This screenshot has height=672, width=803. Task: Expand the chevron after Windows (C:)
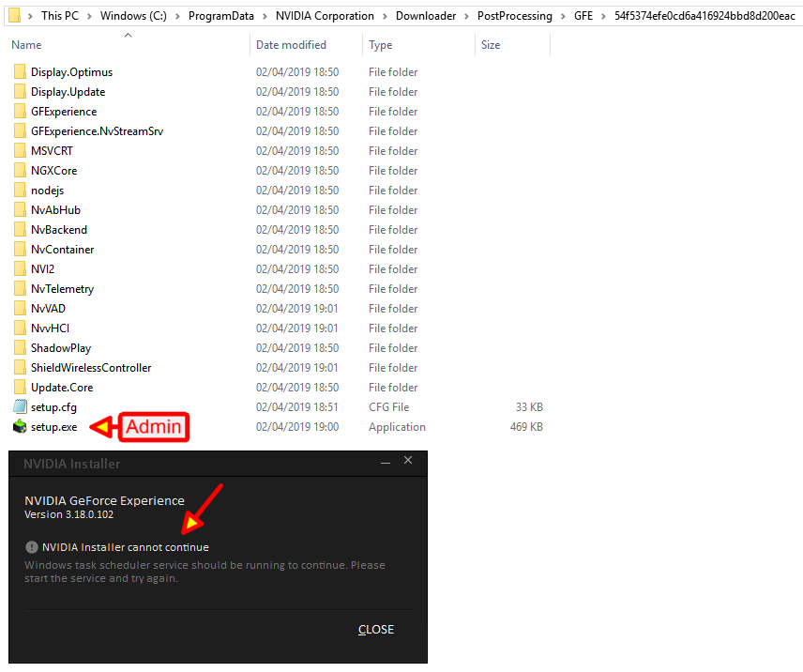pyautogui.click(x=177, y=16)
